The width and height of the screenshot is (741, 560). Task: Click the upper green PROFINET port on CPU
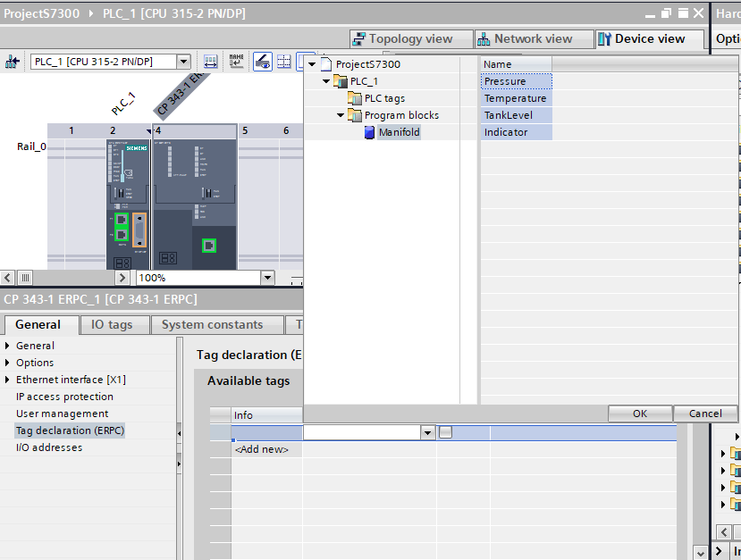coord(122,220)
